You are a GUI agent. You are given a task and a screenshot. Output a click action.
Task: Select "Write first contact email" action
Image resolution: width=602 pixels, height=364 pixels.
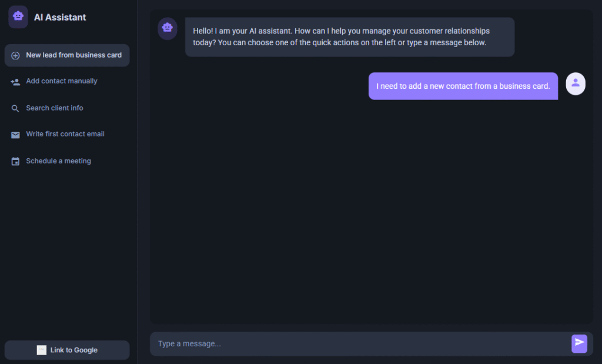[65, 134]
